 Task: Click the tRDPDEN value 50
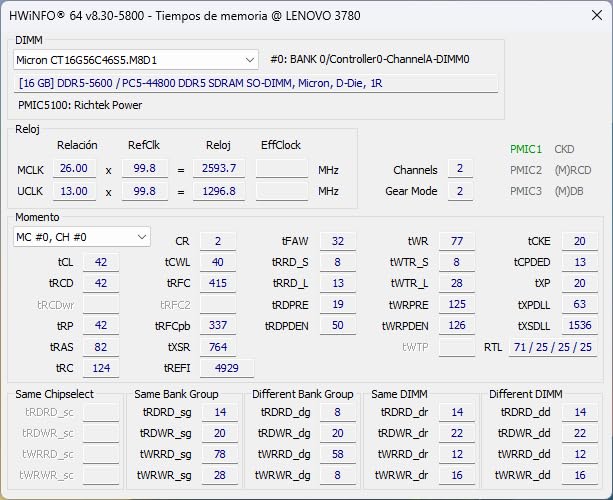point(338,325)
